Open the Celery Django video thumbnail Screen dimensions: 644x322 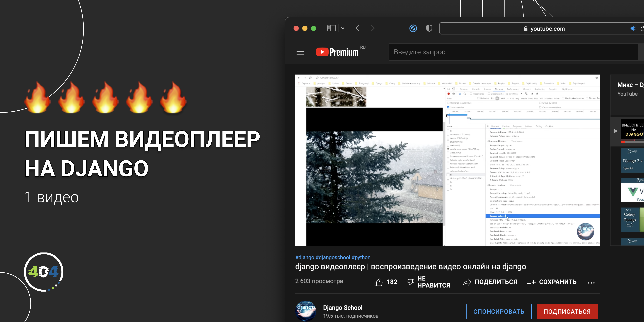coord(632,220)
